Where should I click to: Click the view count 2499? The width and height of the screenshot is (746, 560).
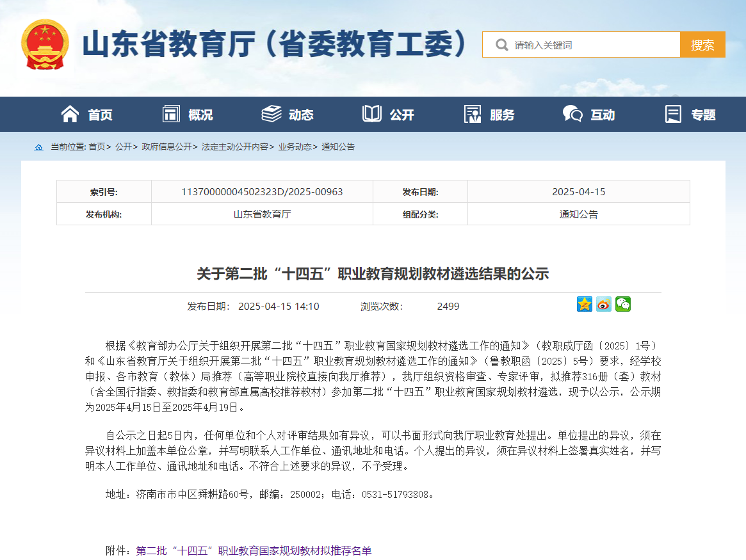(x=448, y=307)
